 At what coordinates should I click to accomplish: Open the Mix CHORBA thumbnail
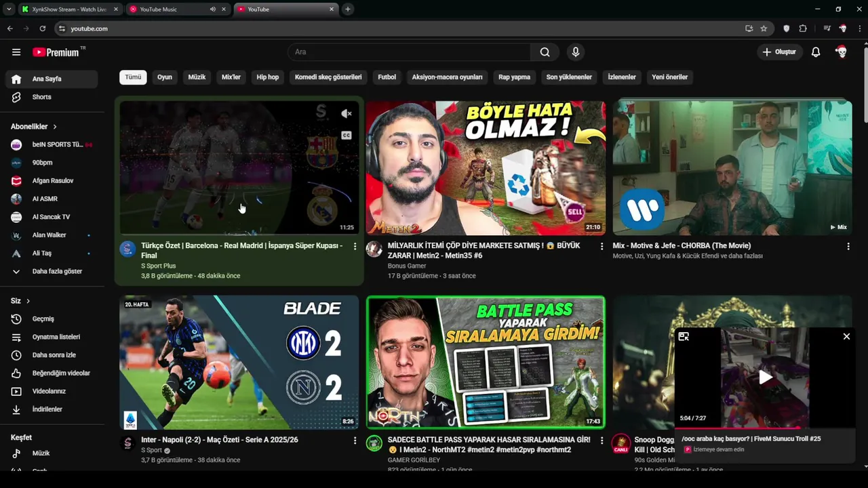click(732, 168)
